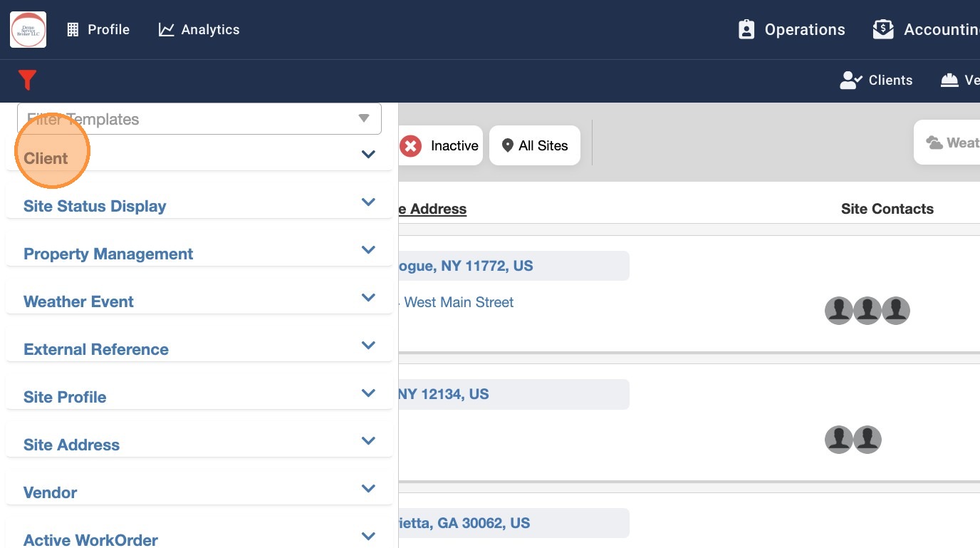Expand Property Management filter chevron

click(368, 249)
